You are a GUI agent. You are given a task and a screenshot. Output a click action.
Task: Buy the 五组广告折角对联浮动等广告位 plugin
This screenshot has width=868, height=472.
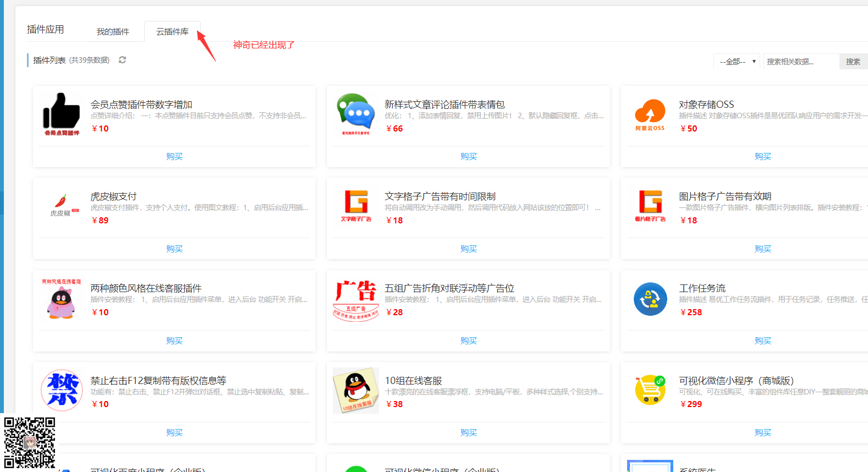469,341
